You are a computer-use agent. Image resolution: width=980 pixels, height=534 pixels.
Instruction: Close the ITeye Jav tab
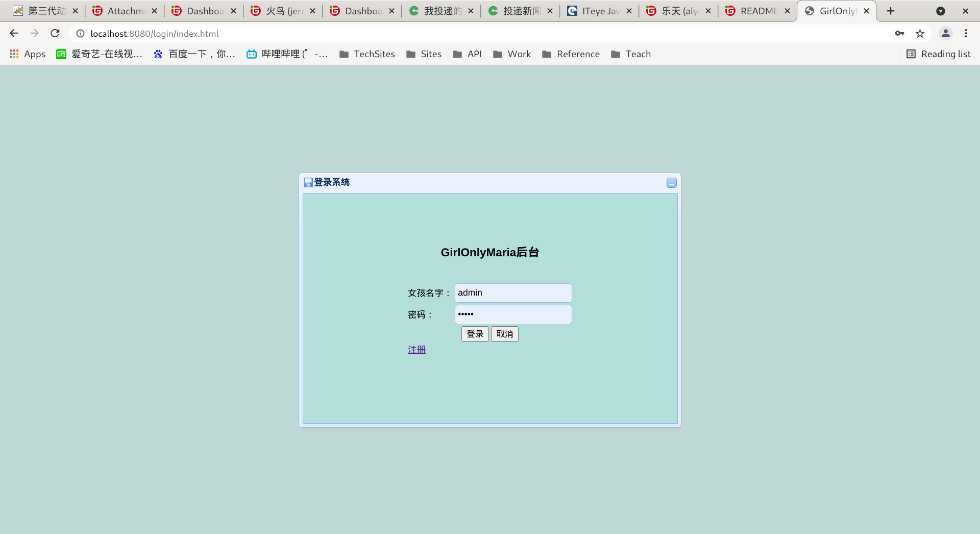point(629,11)
